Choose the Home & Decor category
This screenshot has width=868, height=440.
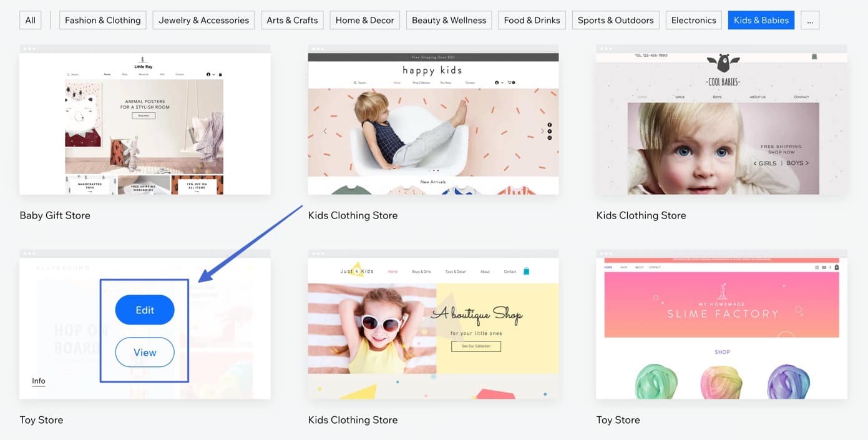coord(364,20)
